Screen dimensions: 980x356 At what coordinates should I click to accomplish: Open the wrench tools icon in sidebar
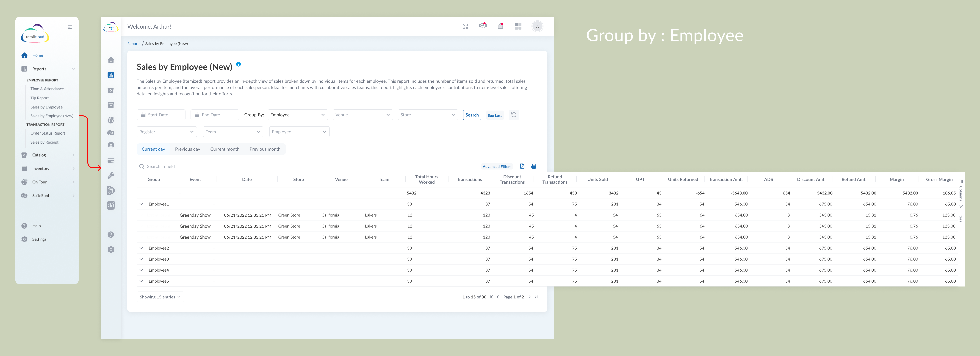tap(111, 175)
